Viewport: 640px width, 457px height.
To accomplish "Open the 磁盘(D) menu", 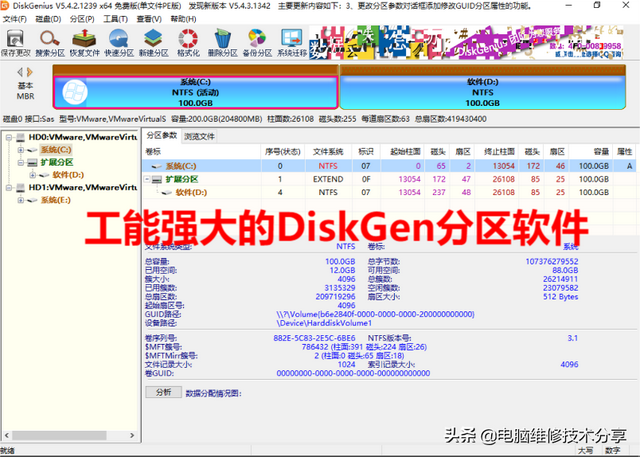I will tap(48, 19).
